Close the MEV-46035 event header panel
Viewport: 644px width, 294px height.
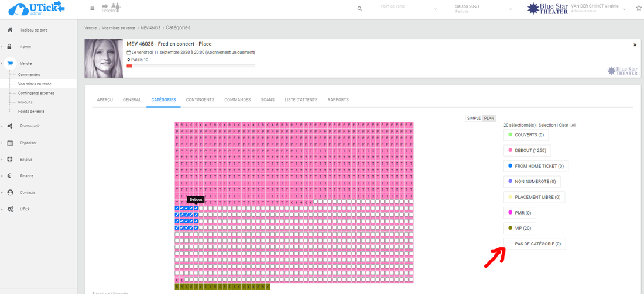tap(635, 45)
